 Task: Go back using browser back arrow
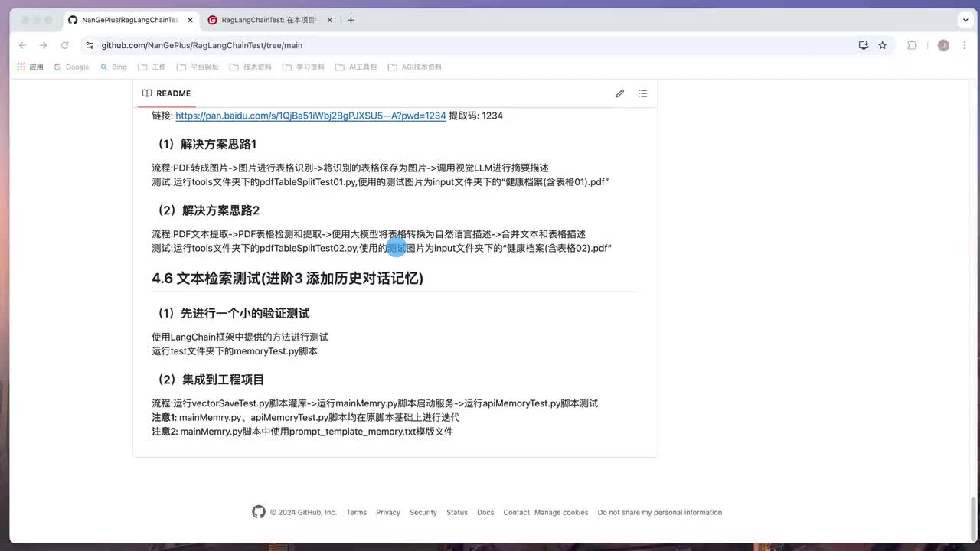[23, 45]
